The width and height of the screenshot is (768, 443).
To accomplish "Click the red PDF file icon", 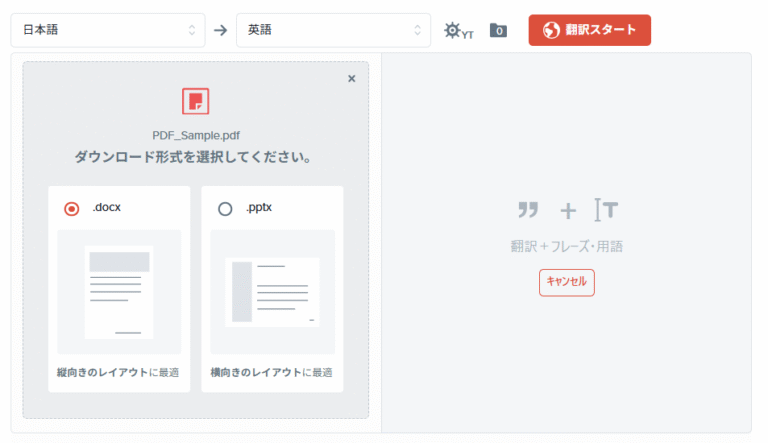I will (x=195, y=101).
